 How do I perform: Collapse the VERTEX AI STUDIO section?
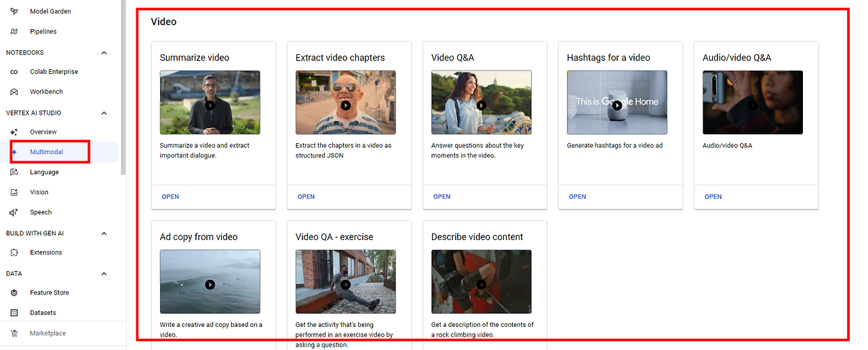tap(104, 113)
